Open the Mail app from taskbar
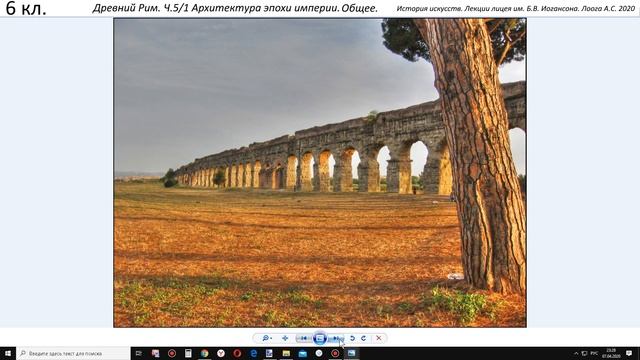This screenshot has height=360, width=640. pyautogui.click(x=302, y=353)
